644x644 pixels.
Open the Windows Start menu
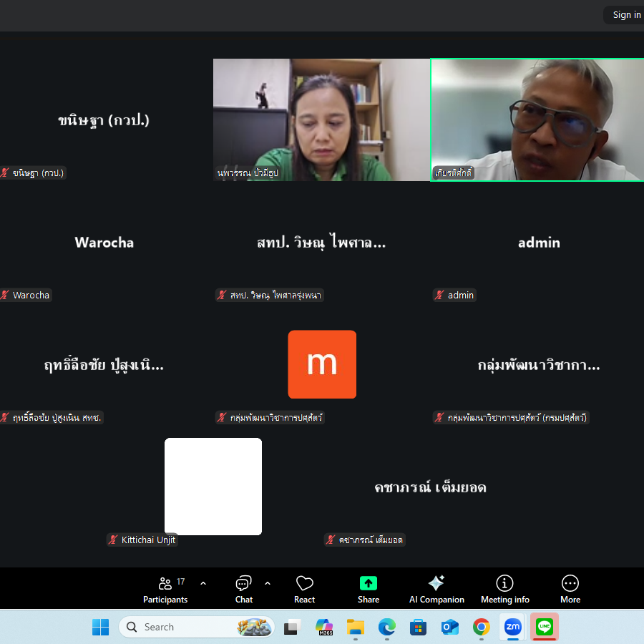pyautogui.click(x=100, y=627)
